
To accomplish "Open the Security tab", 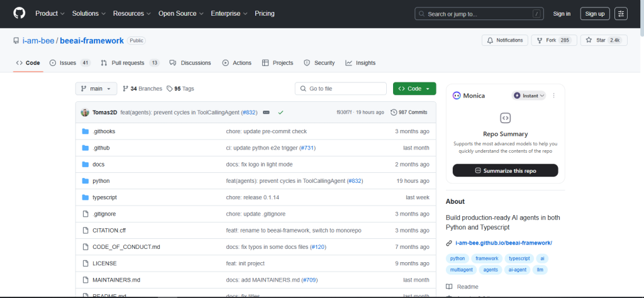I will 319,63.
